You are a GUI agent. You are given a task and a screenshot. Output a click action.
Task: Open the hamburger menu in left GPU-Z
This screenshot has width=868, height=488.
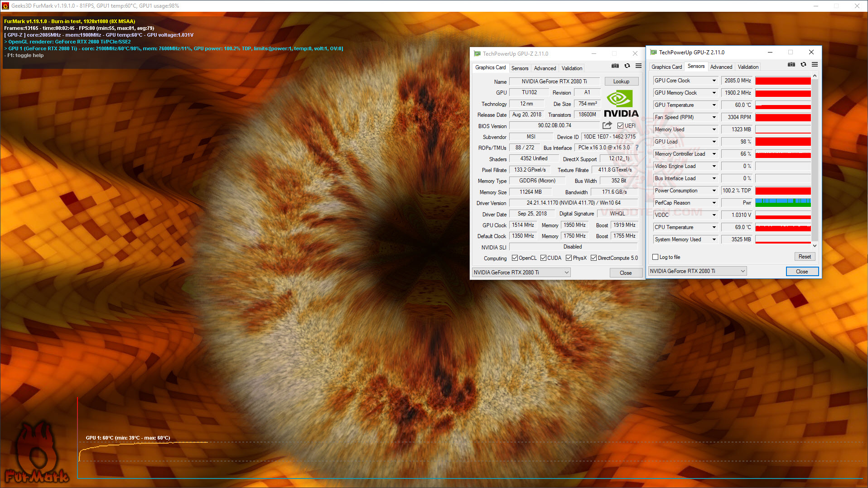[639, 66]
